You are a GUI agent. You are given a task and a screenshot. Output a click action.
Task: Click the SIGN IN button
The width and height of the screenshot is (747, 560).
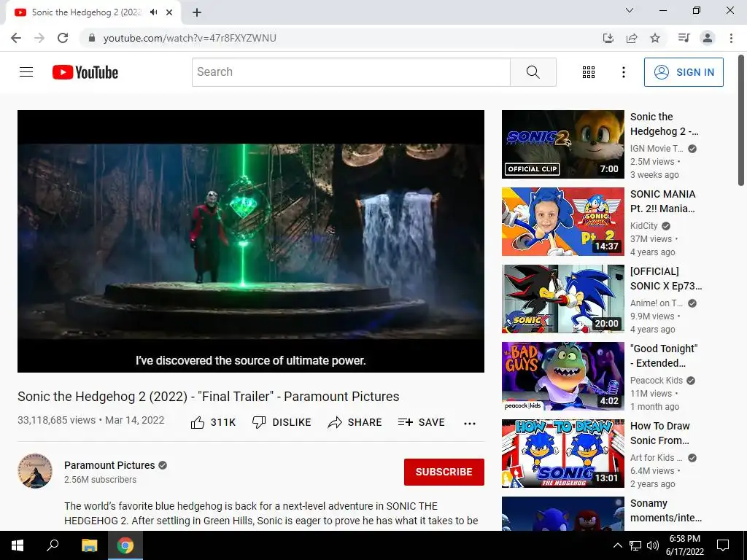[684, 72]
